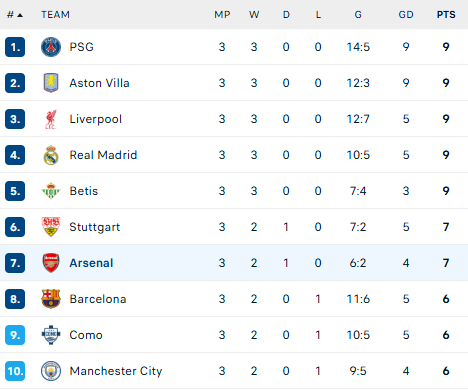
Task: Click the Betis team emblem
Action: tap(51, 191)
